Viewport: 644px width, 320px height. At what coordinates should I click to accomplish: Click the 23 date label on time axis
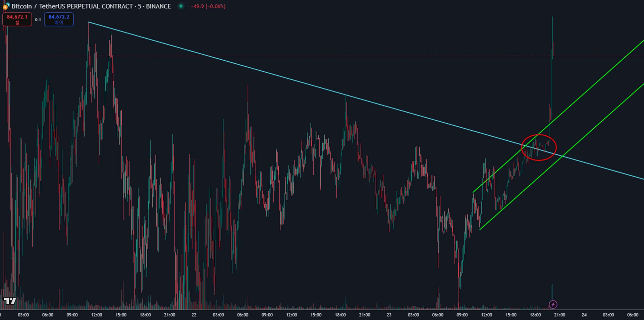[389, 315]
